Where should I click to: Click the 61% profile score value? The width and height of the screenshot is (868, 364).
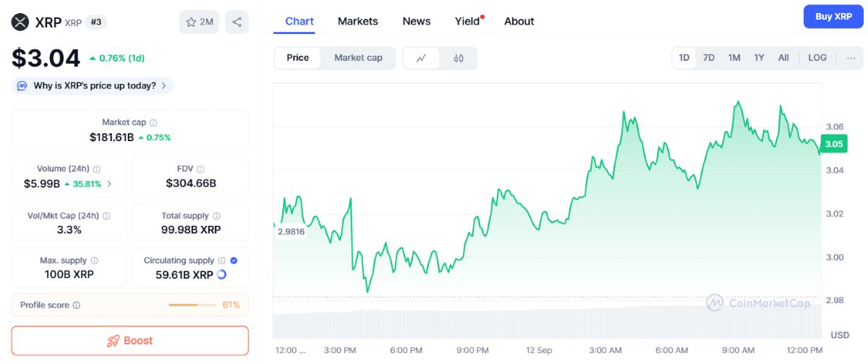pyautogui.click(x=231, y=305)
